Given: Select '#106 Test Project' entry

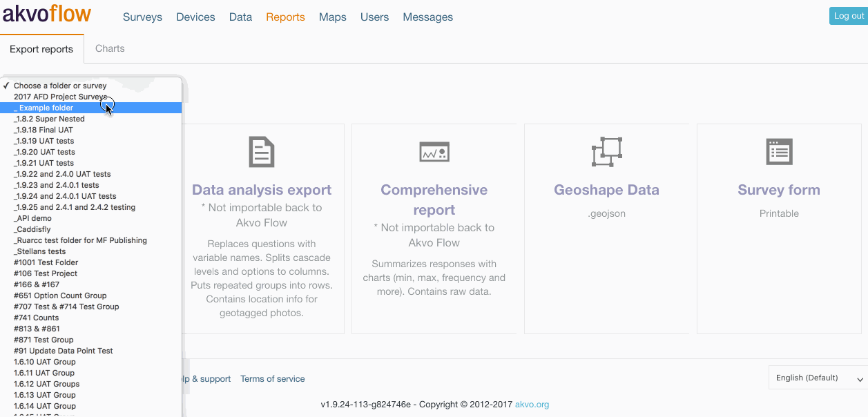Looking at the screenshot, I should pyautogui.click(x=91, y=273).
